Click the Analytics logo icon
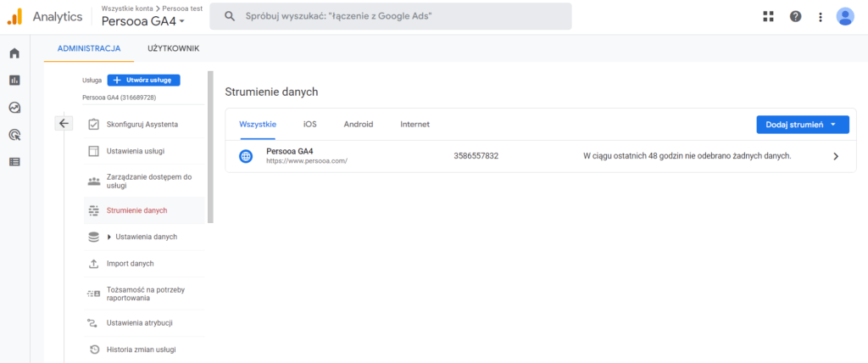868x363 pixels. coord(14,17)
